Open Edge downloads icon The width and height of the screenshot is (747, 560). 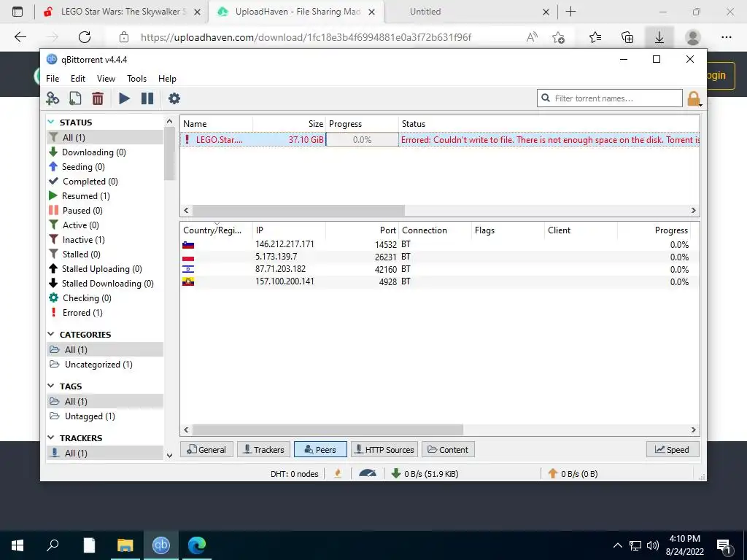(659, 37)
